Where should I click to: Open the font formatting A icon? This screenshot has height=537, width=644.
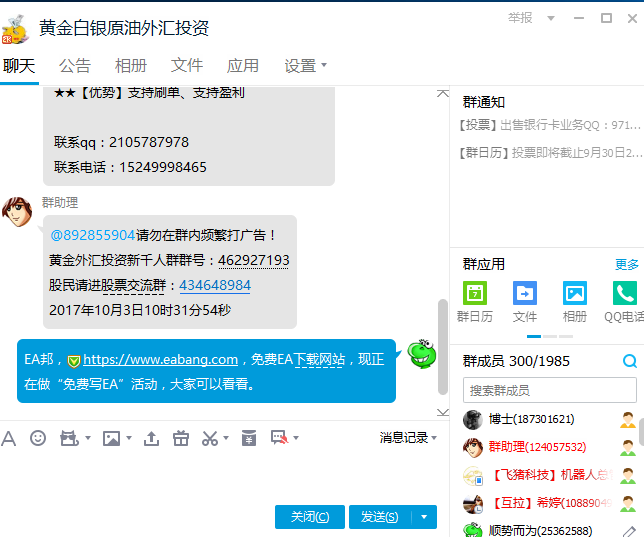tap(9, 438)
